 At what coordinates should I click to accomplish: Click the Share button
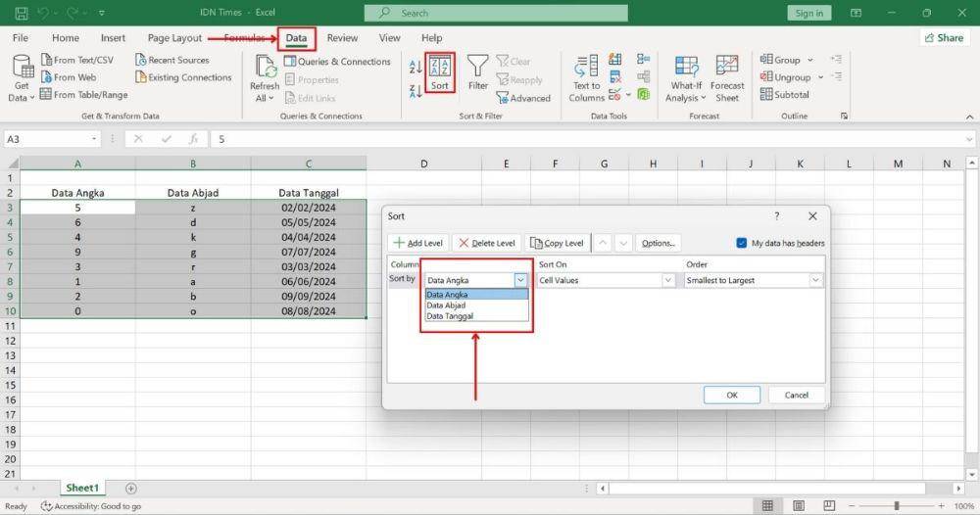tap(944, 38)
